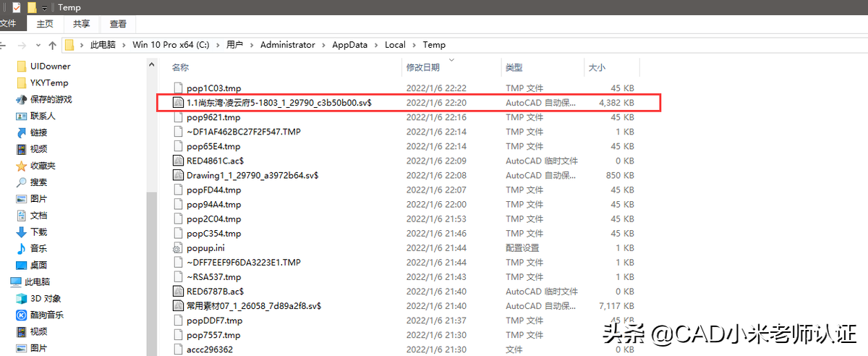Navigate to Local in the address breadcrumb

pyautogui.click(x=395, y=45)
